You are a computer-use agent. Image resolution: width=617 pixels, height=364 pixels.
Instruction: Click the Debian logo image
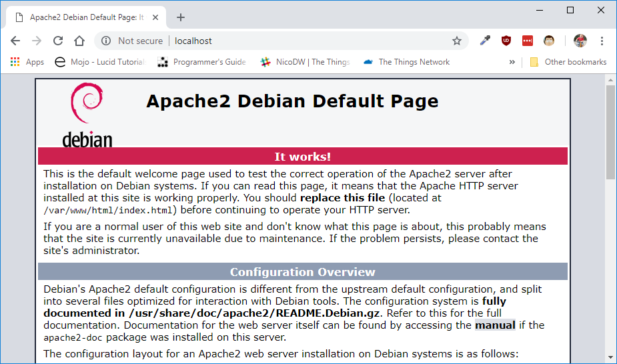(87, 115)
